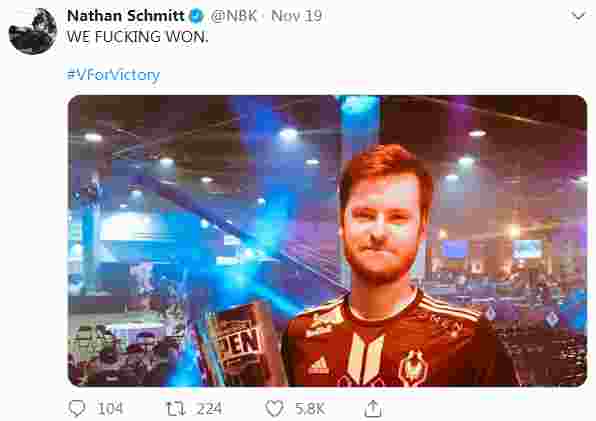Open the attached photo in full view

pyautogui.click(x=327, y=241)
